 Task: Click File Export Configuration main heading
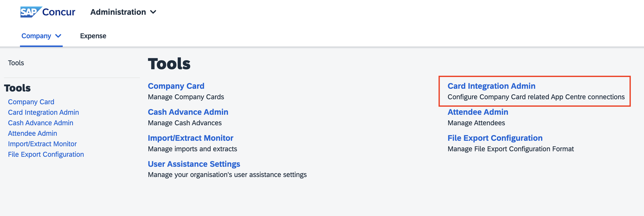(495, 138)
